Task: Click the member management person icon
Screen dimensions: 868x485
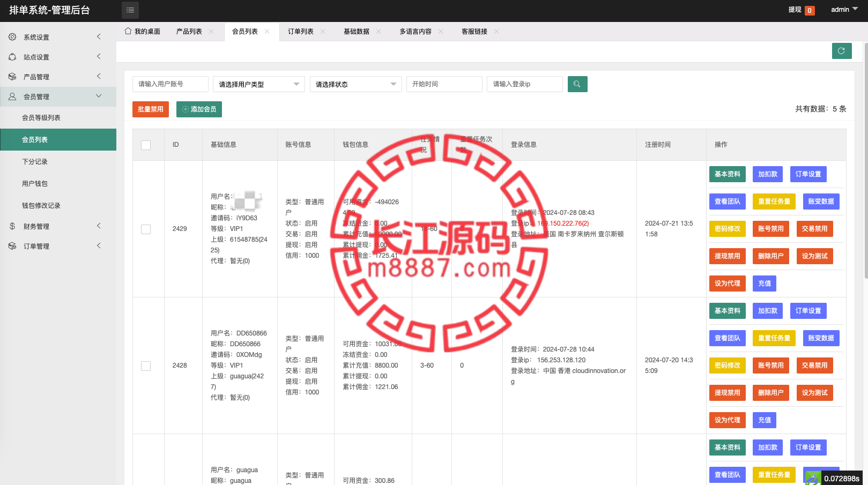Action: (x=12, y=96)
